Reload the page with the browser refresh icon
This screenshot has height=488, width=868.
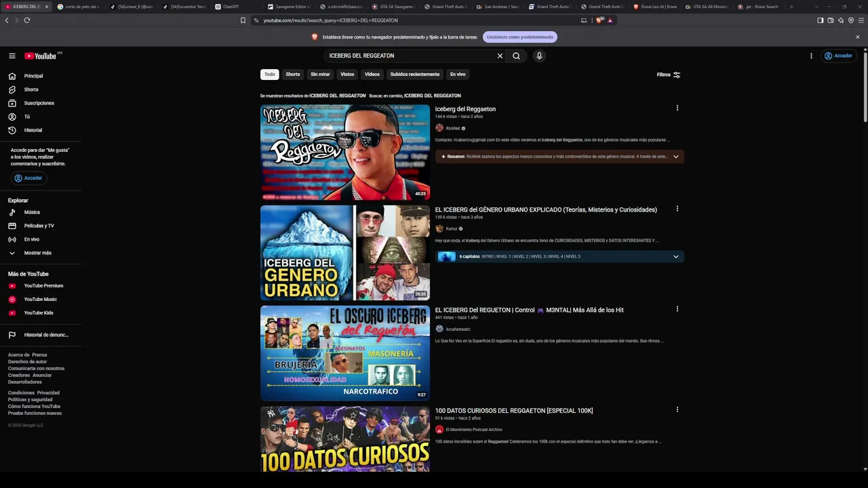27,20
